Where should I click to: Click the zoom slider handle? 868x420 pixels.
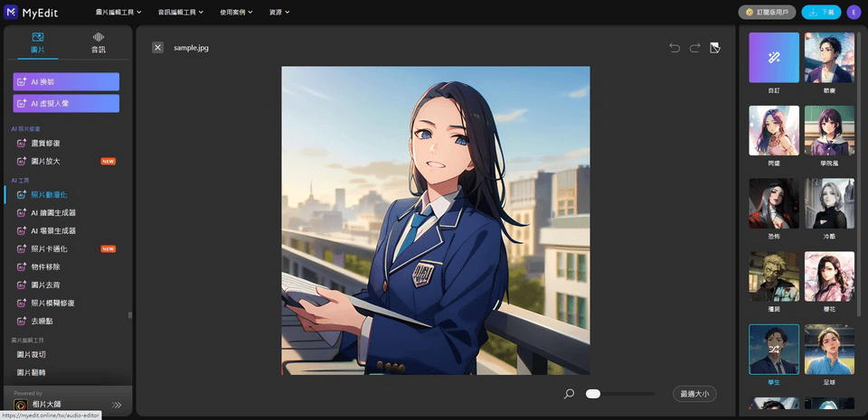click(593, 394)
